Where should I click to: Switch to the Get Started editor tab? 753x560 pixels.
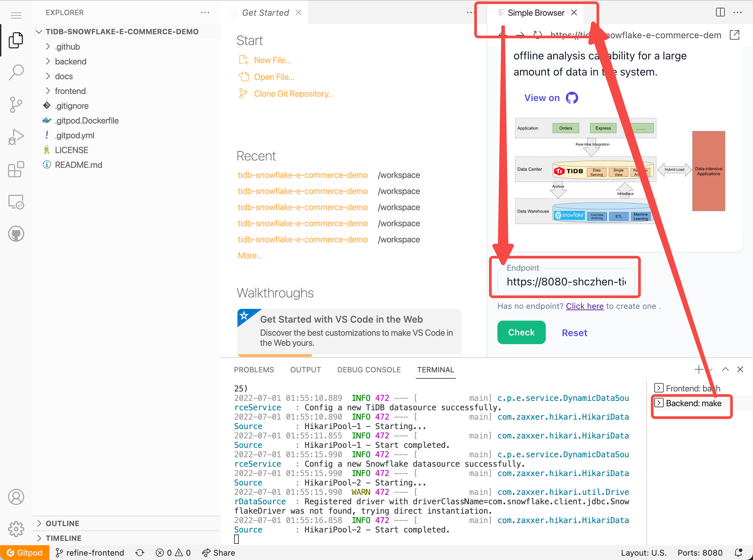[x=265, y=13]
